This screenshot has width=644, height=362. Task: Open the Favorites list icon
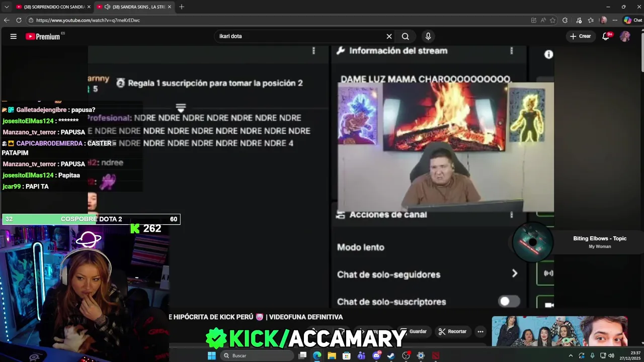pos(591,20)
